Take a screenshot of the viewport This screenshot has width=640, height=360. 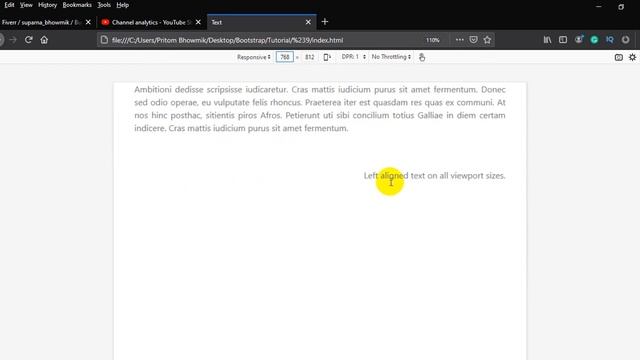tap(619, 57)
